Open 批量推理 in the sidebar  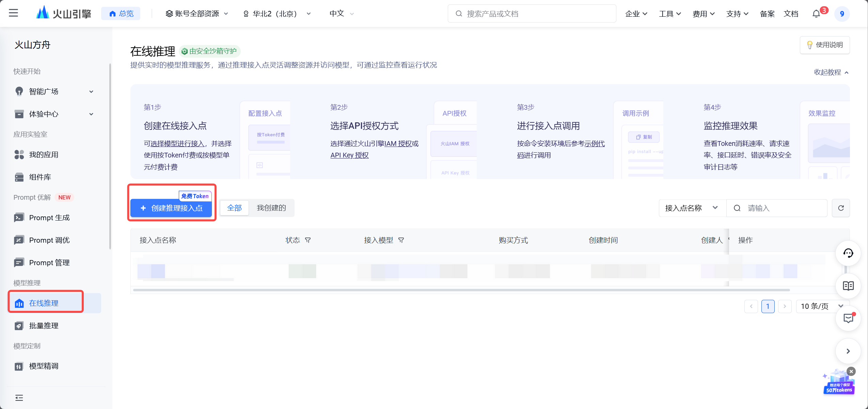click(x=44, y=325)
